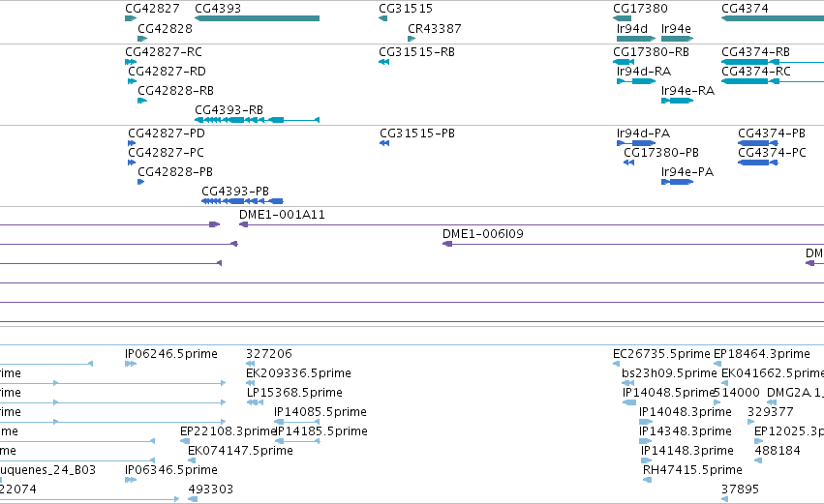Select EST IP14348.3prime

[686, 431]
